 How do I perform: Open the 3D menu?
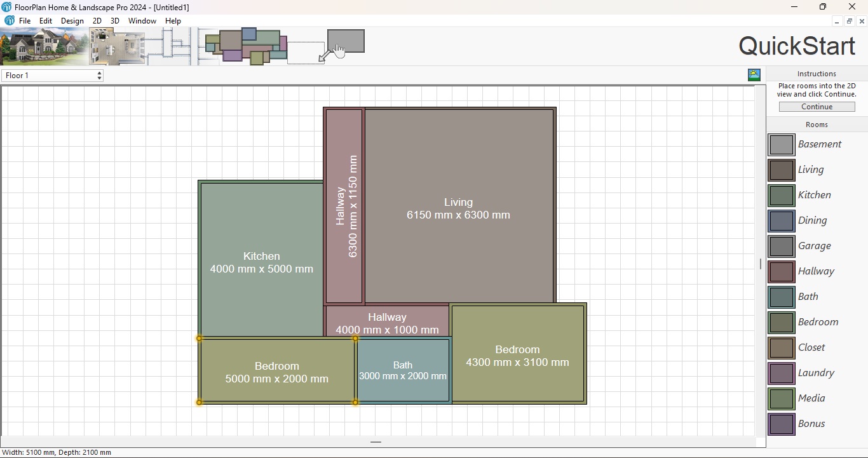click(114, 20)
